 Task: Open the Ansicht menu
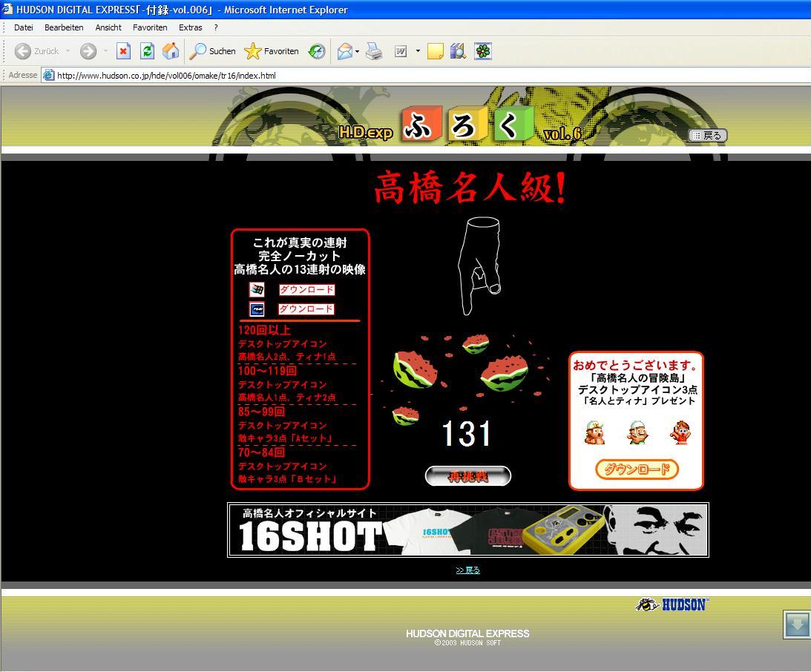tap(108, 28)
